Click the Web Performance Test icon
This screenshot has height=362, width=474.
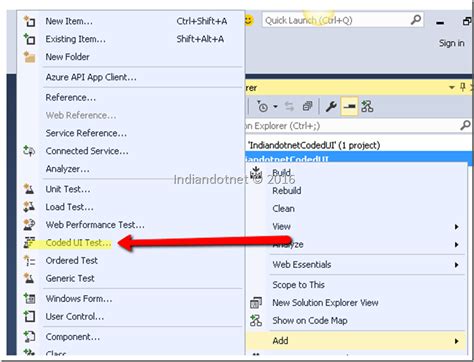pos(29,225)
